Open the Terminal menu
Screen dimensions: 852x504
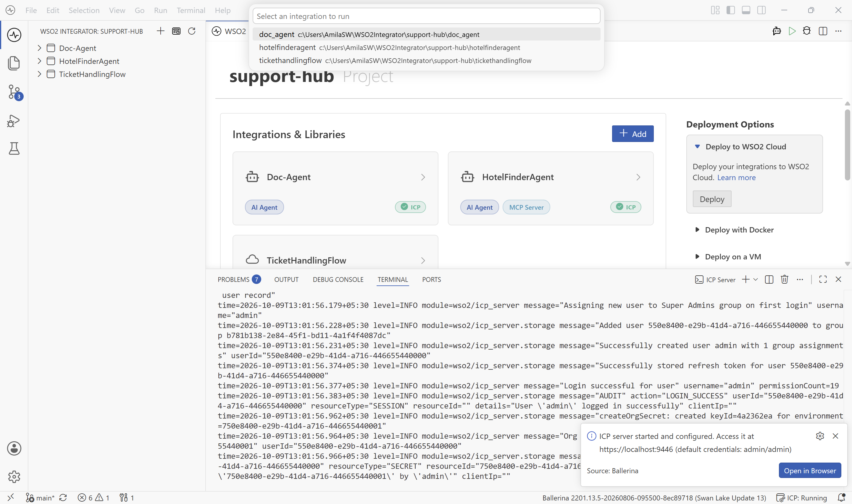(191, 10)
